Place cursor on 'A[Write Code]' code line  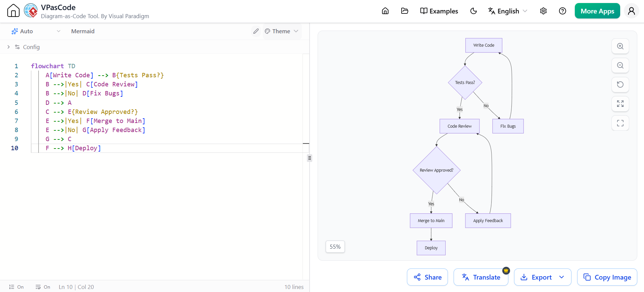click(x=104, y=75)
